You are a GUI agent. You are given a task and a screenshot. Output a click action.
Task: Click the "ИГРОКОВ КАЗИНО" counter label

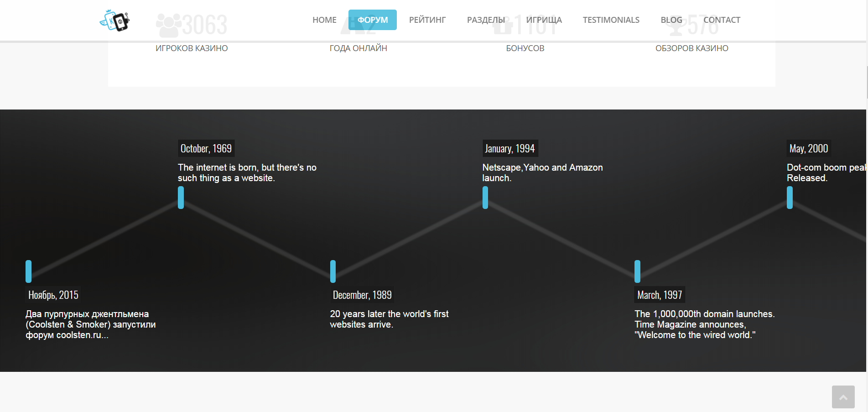(x=192, y=48)
